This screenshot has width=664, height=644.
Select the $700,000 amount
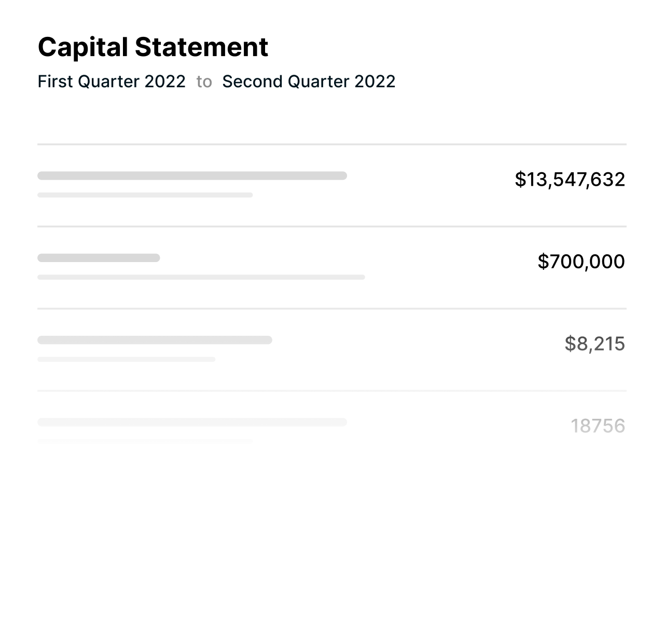coord(582,262)
